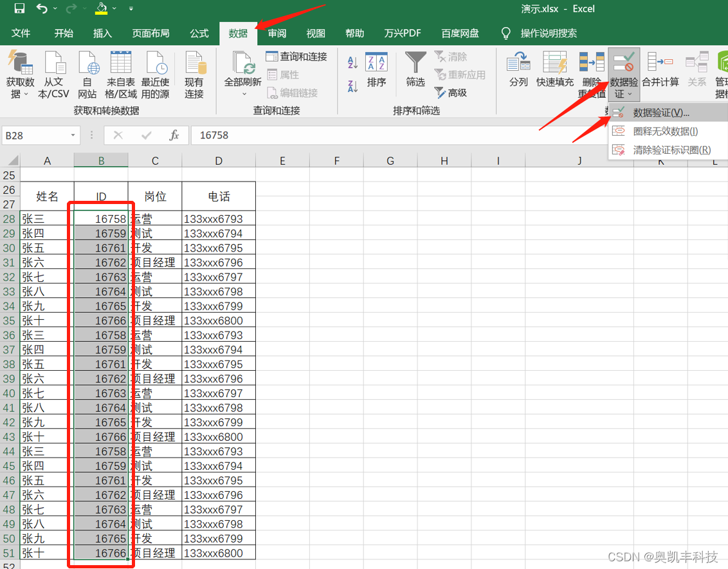Image resolution: width=728 pixels, height=569 pixels.
Task: Choose 清除验证标识圈(R) menu entry
Action: click(x=669, y=150)
